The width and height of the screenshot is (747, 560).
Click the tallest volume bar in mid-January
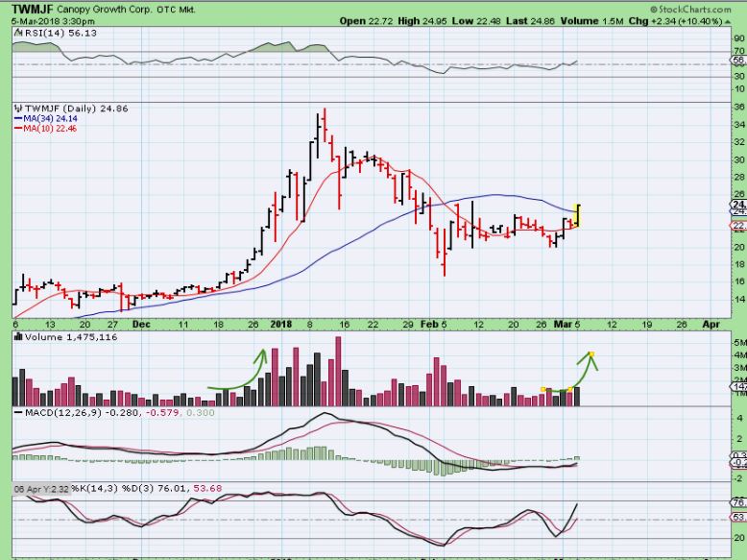coord(338,372)
